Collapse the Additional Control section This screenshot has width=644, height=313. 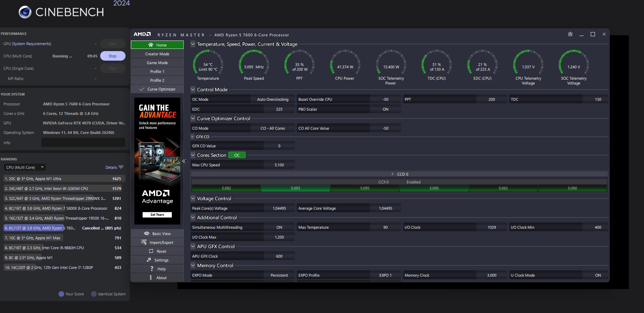click(193, 217)
